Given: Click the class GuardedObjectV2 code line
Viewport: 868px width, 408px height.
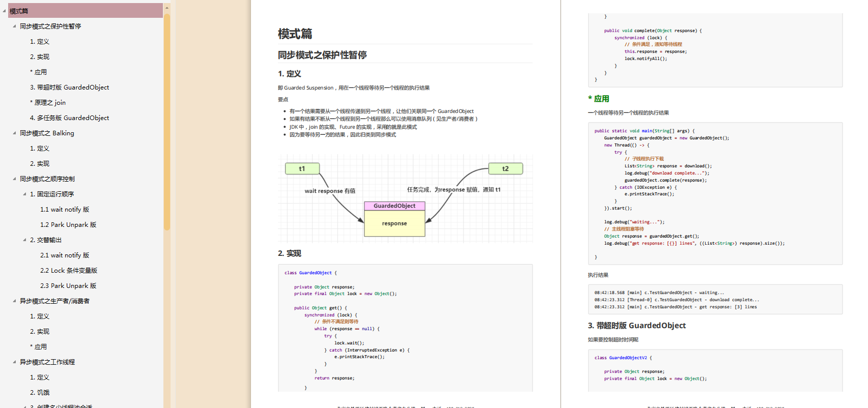Looking at the screenshot, I should click(623, 358).
